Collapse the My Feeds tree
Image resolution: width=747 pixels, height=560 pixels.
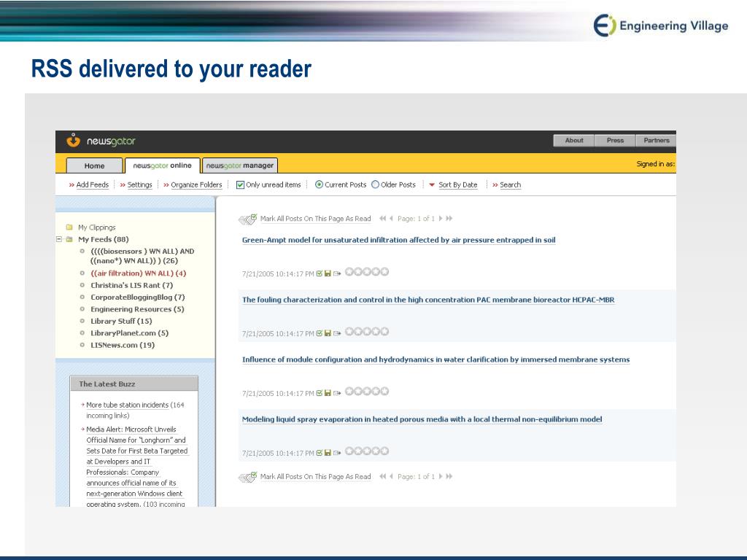[59, 239]
